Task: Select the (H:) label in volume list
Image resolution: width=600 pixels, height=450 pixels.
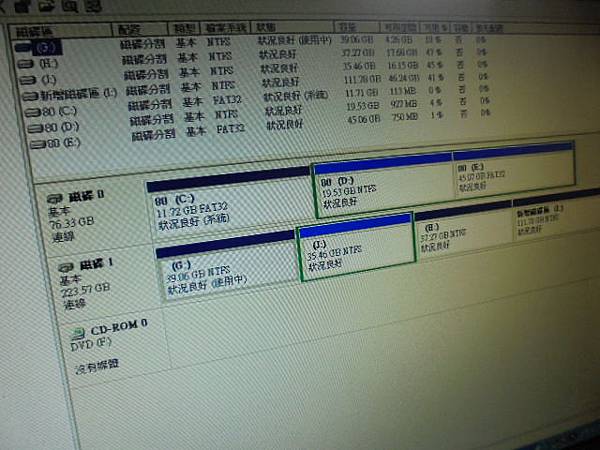Action: (49, 63)
